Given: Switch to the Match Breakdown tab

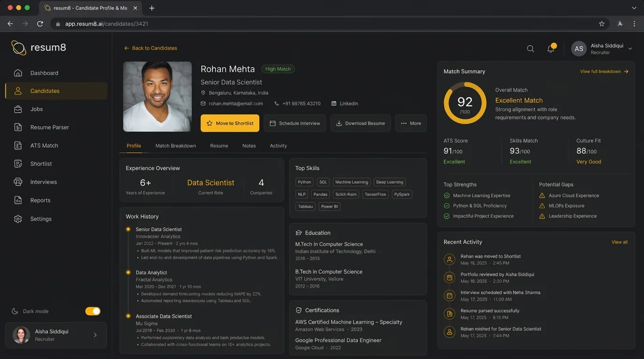Looking at the screenshot, I should click(x=176, y=146).
